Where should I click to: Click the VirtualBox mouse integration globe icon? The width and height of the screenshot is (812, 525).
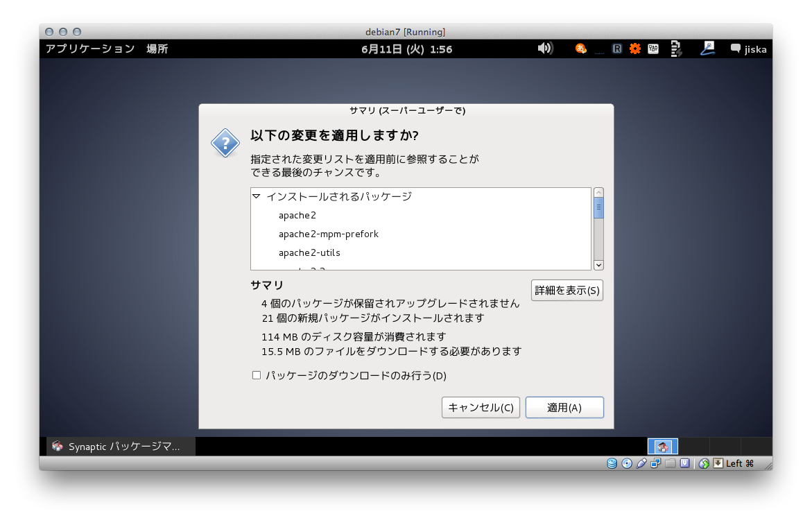tap(704, 463)
